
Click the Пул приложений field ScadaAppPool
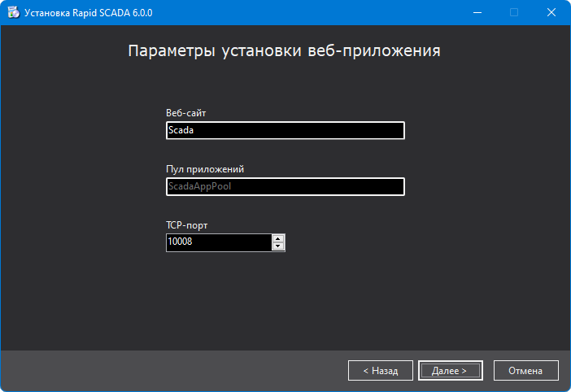pos(285,187)
